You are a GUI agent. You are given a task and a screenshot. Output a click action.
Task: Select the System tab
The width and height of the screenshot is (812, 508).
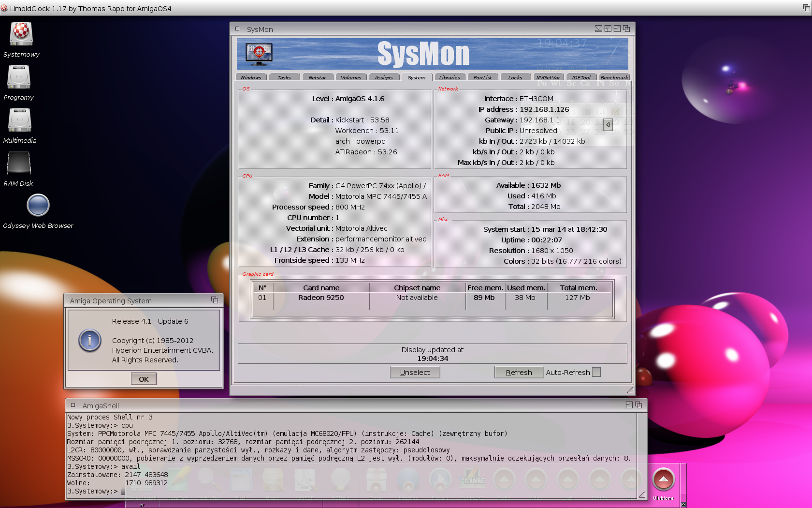pos(417,77)
